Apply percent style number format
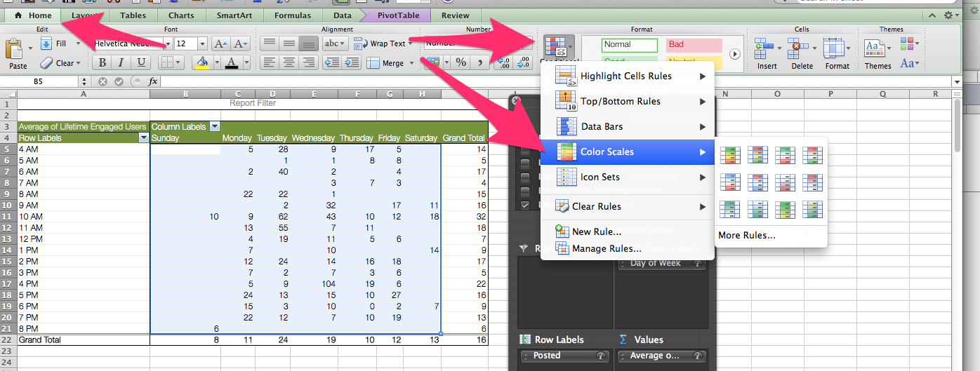Screen dimensions: 980x371 [x=461, y=62]
